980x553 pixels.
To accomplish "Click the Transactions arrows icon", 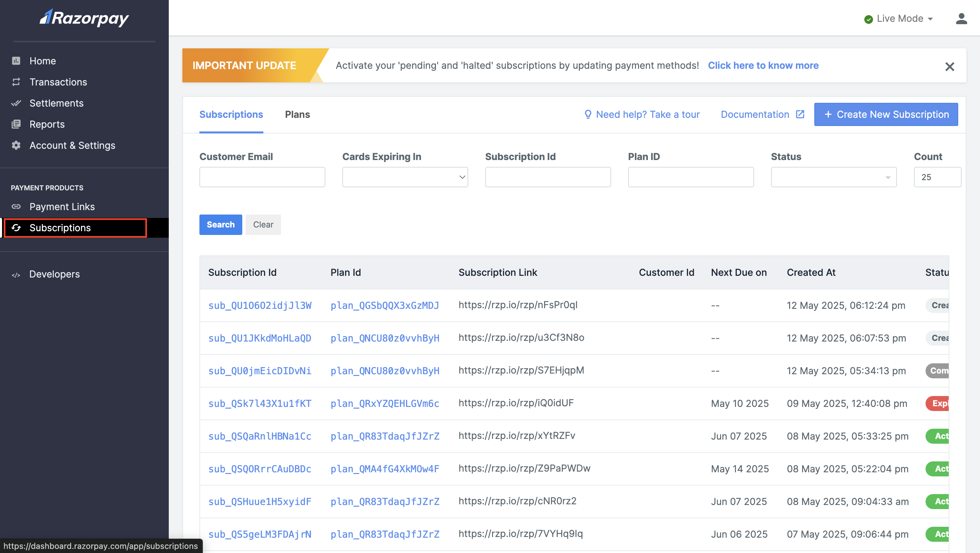I will (16, 82).
